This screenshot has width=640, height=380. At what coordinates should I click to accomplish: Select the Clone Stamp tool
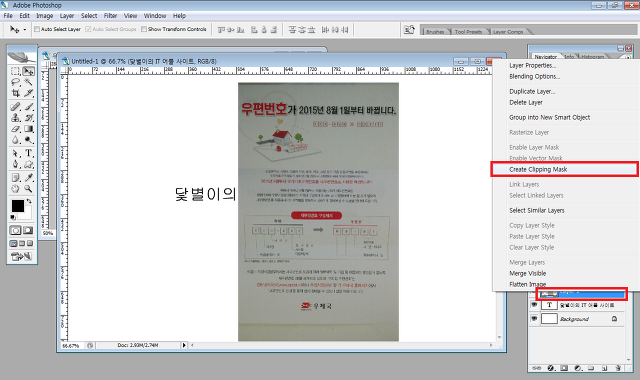coord(16,118)
